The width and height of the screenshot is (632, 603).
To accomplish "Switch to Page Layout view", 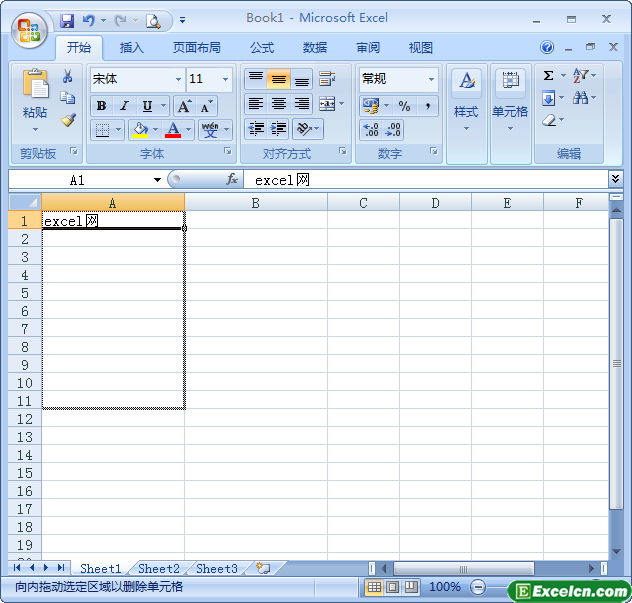I will 392,587.
